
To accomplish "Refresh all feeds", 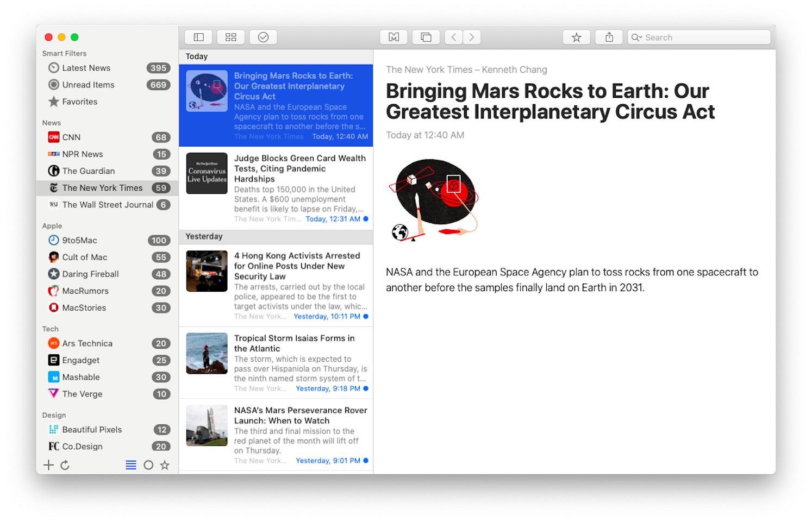I will 65,465.
